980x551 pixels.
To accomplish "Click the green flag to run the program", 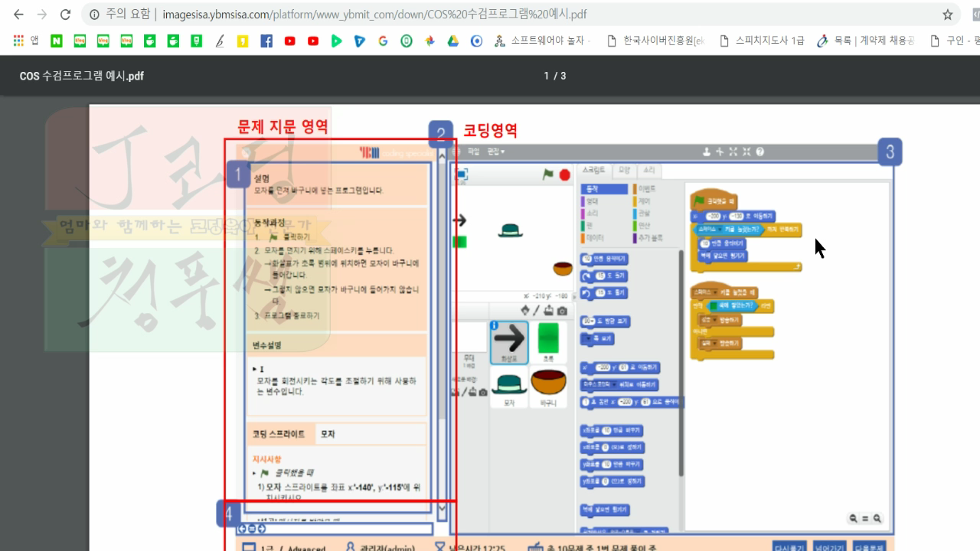I will (x=548, y=173).
